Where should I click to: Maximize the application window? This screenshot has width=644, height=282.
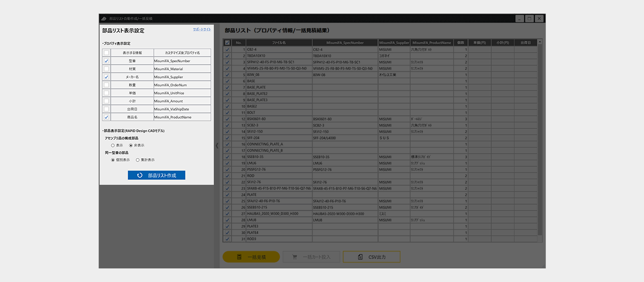click(529, 19)
